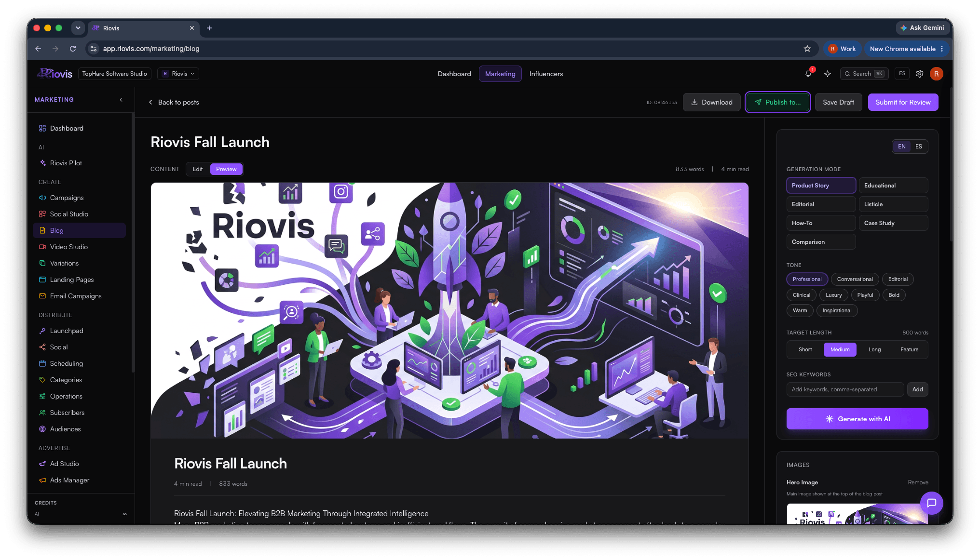Open the Chrome tab search dropdown
Image resolution: width=980 pixels, height=560 pixels.
tap(78, 28)
